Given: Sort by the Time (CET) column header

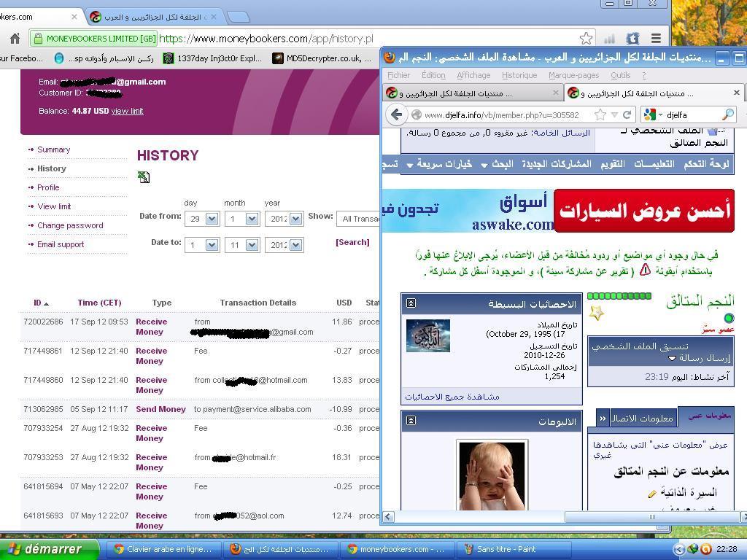Looking at the screenshot, I should [99, 303].
